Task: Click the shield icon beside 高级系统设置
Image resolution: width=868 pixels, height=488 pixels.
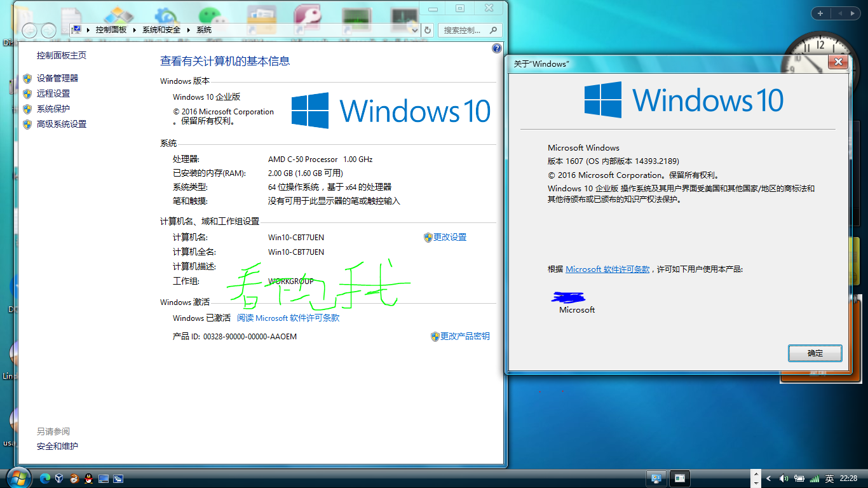Action: tap(27, 124)
